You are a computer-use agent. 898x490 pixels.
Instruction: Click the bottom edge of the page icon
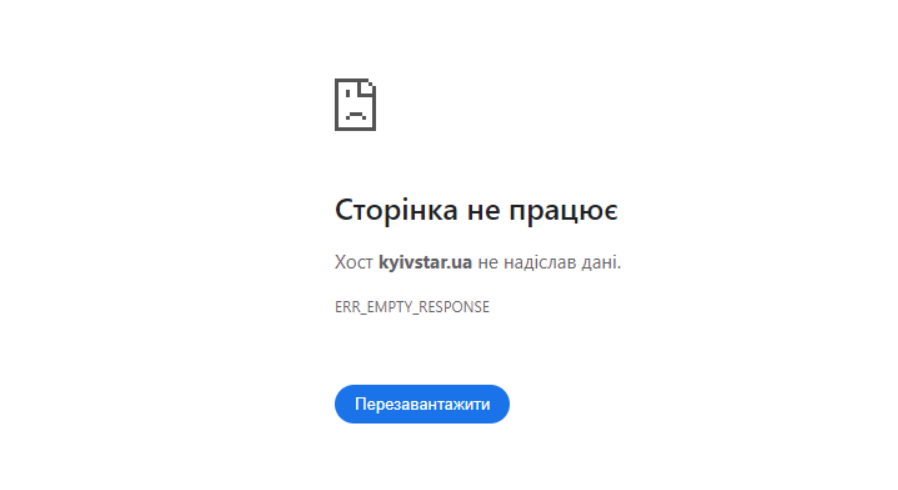pos(355,129)
